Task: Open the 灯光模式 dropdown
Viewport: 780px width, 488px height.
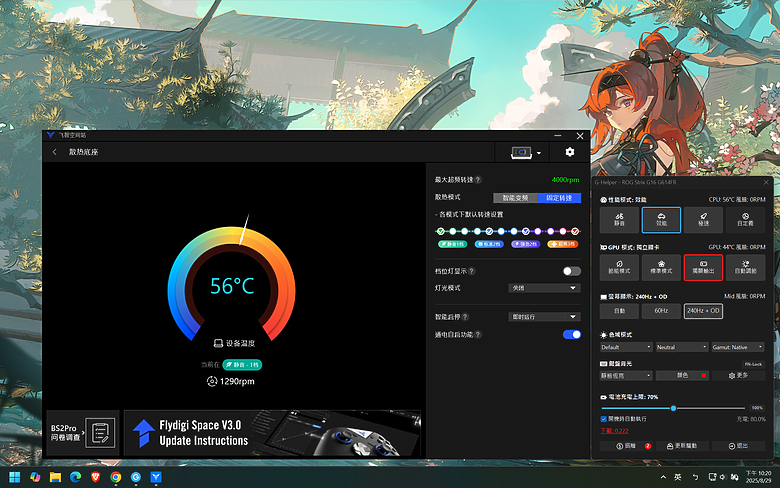Action: [x=544, y=288]
